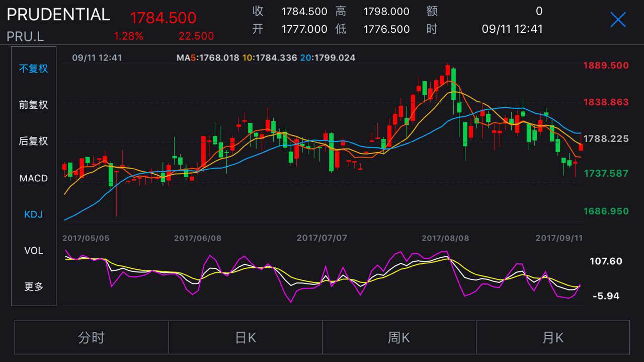The height and width of the screenshot is (362, 644).
Task: Click the KDJ scale value -5.94
Action: point(606,296)
